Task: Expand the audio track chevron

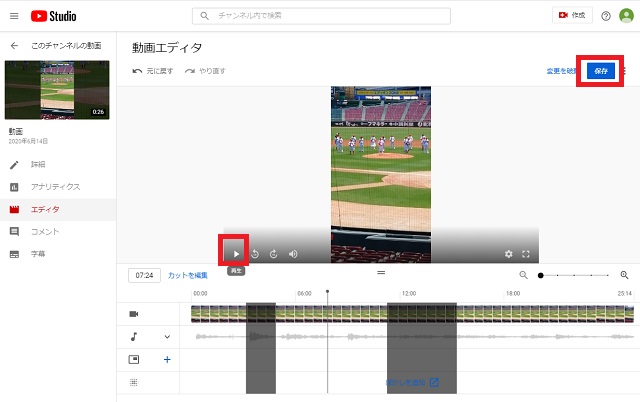Action: click(x=167, y=337)
